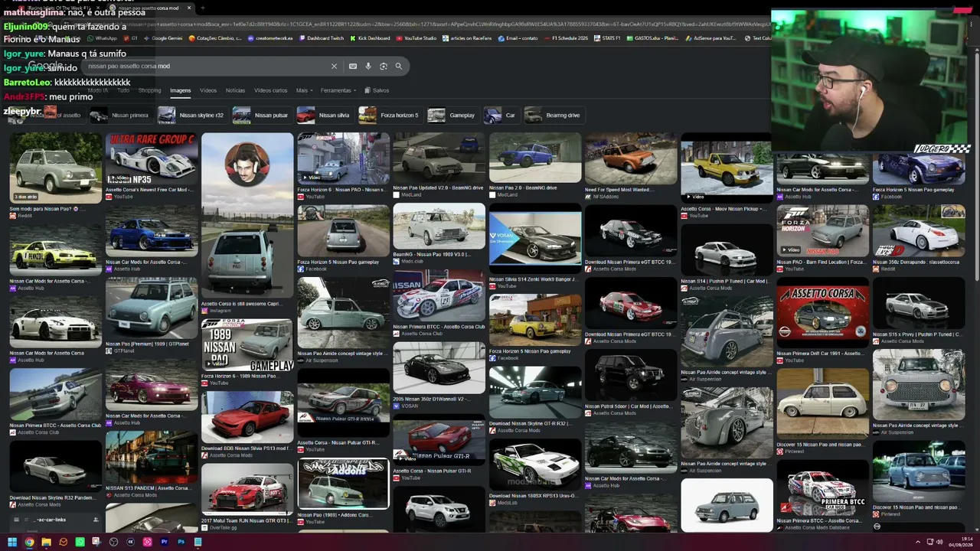Viewport: 980px width, 551px height.
Task: Launch OBS Studio from the taskbar
Action: 113,542
